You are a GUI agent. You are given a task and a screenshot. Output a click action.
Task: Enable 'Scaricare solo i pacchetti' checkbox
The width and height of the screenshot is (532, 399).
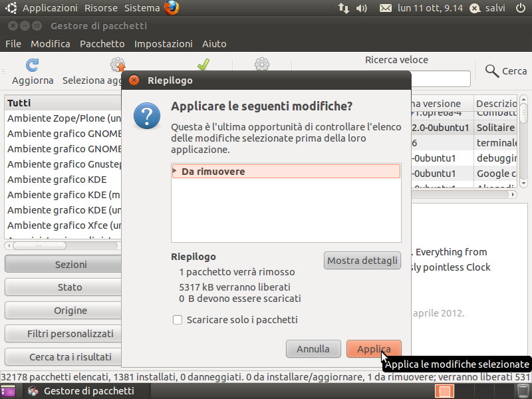point(178,320)
